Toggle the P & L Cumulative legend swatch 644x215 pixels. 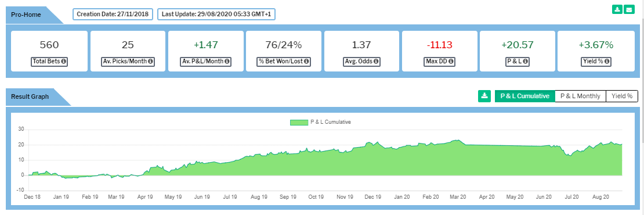point(299,122)
